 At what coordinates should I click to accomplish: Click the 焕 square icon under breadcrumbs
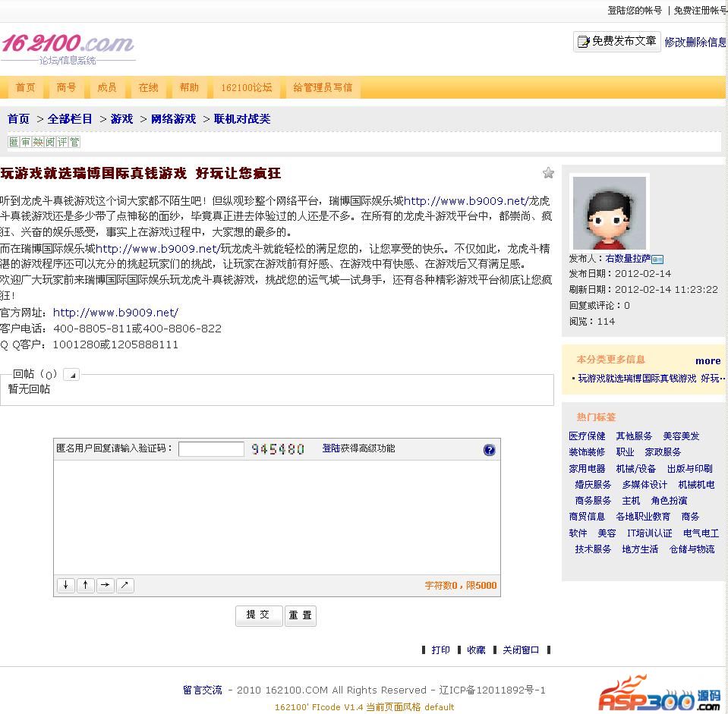(38, 142)
